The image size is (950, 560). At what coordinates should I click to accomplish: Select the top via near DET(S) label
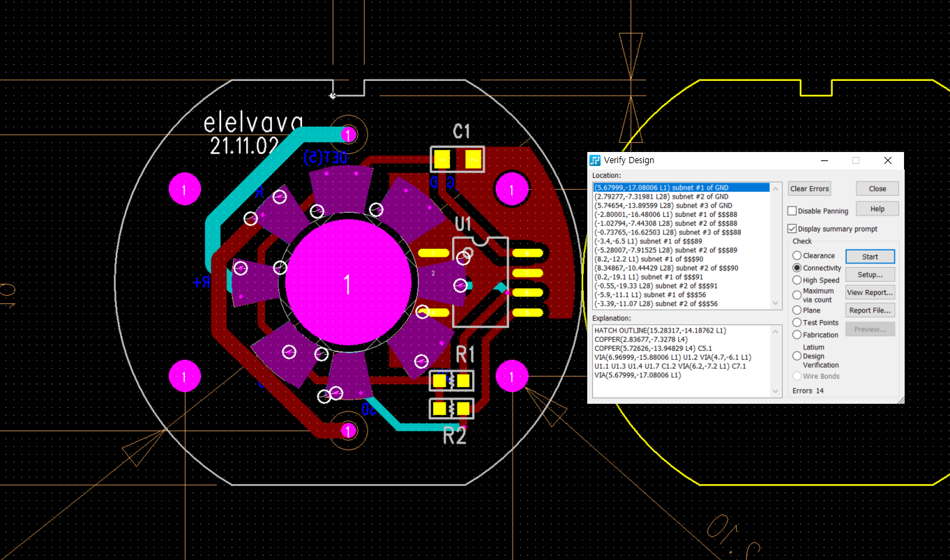[x=348, y=134]
